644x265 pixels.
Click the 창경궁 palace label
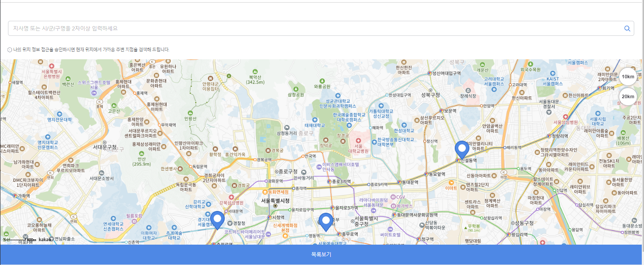(343, 136)
